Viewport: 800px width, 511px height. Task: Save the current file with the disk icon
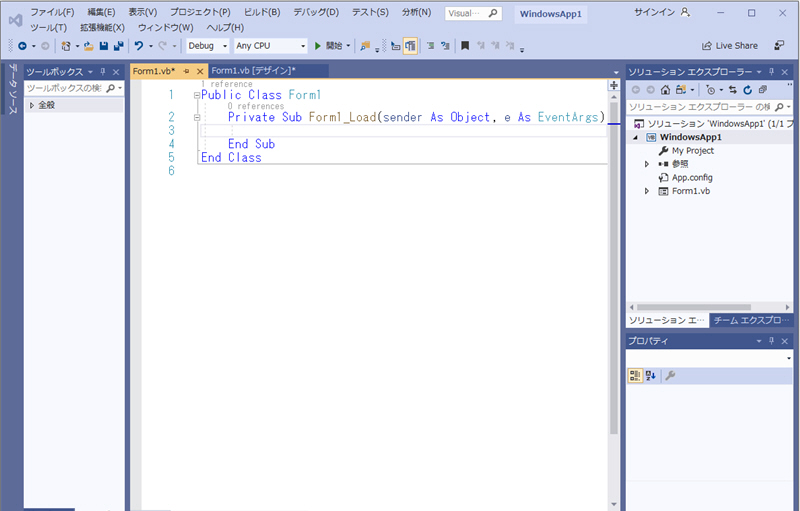[104, 46]
